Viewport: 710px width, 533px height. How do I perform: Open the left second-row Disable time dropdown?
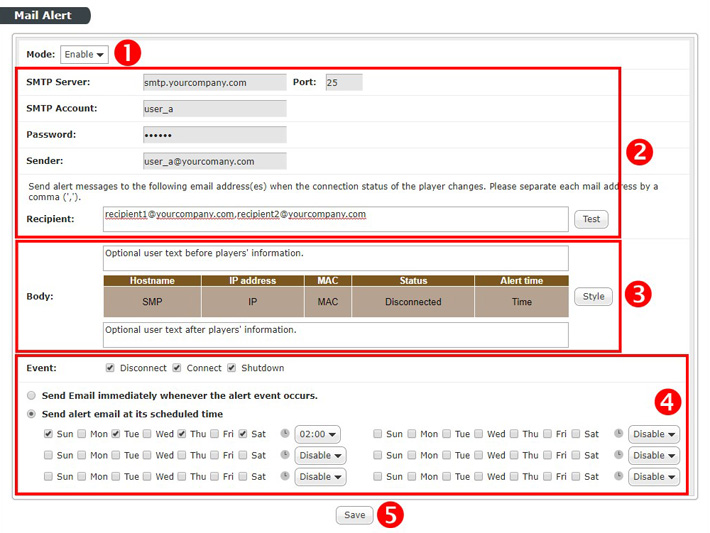[x=320, y=455]
